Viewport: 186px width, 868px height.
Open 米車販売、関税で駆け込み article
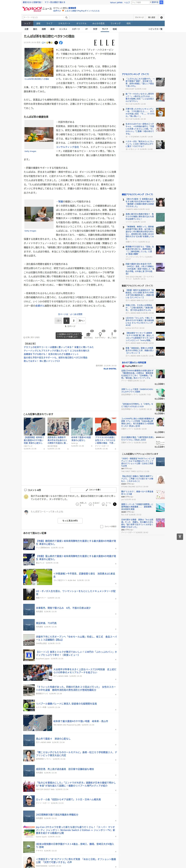(63, 608)
